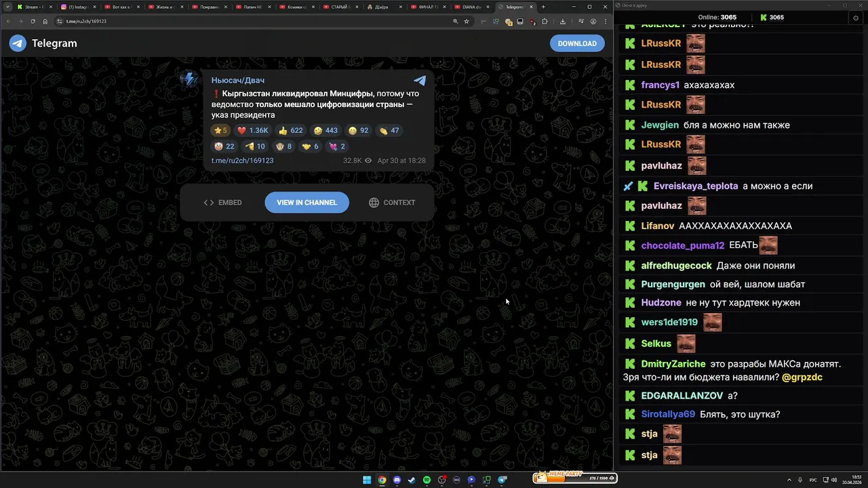Click username alfredhugecock in chat
This screenshot has height=488, width=868.
pos(677,266)
